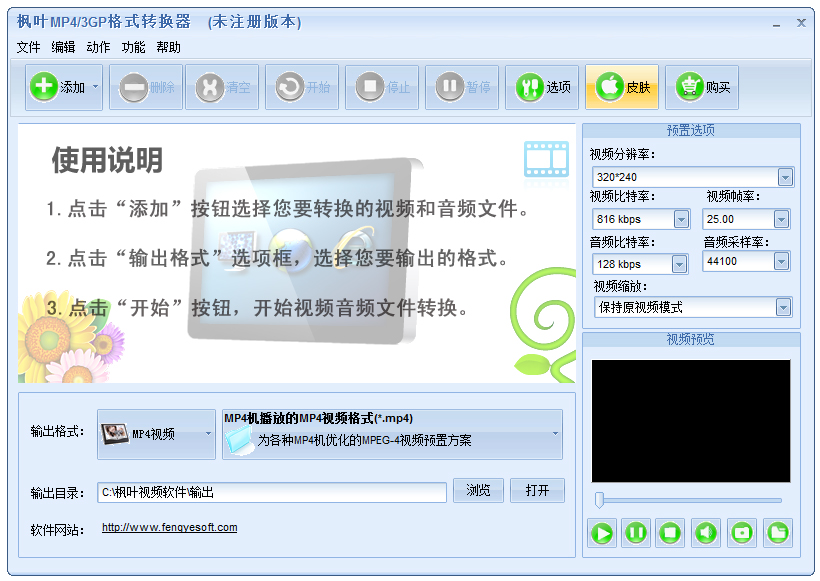
Task: Expand the video bitrate 816 kbps dropdown
Action: (681, 219)
